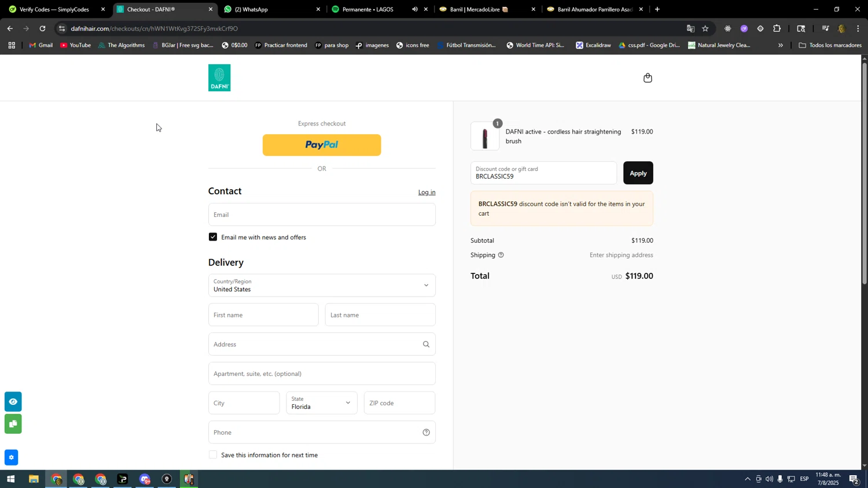Open browser extensions puzzle icon
The image size is (868, 488).
pos(777,28)
